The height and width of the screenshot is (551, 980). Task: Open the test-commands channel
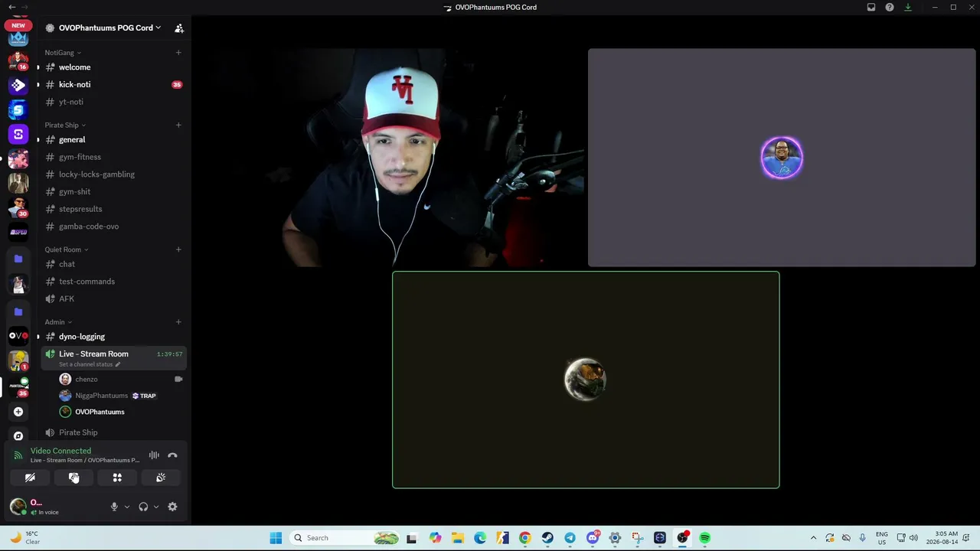[113, 282]
